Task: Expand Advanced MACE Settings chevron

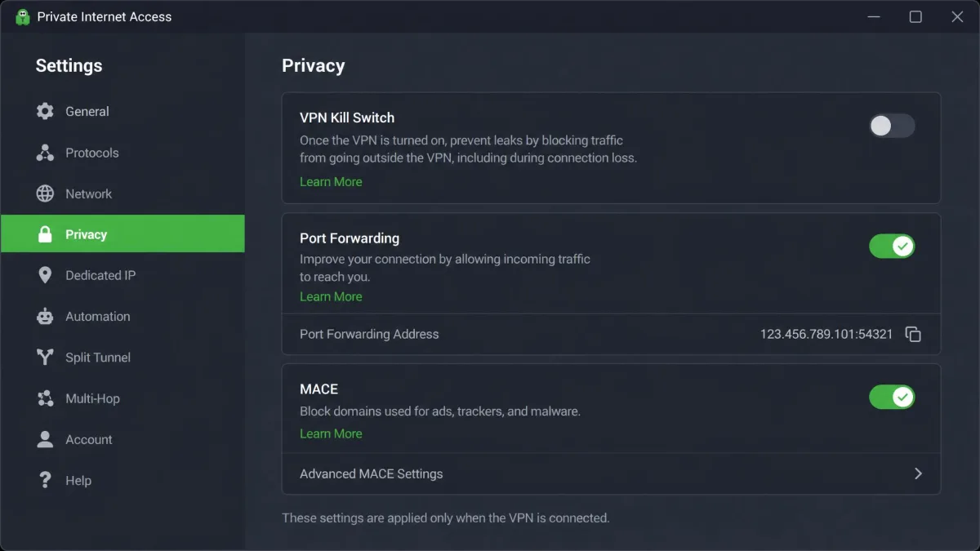Action: pyautogui.click(x=918, y=473)
